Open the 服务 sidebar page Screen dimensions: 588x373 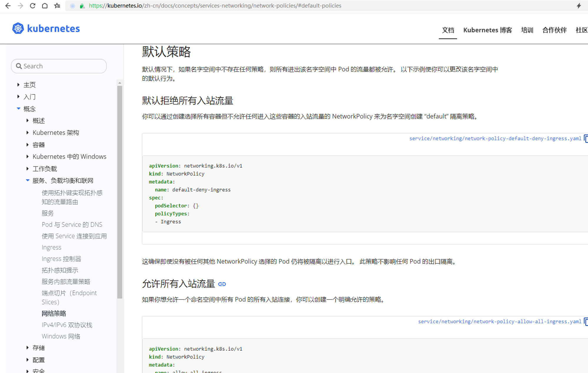pyautogui.click(x=48, y=213)
